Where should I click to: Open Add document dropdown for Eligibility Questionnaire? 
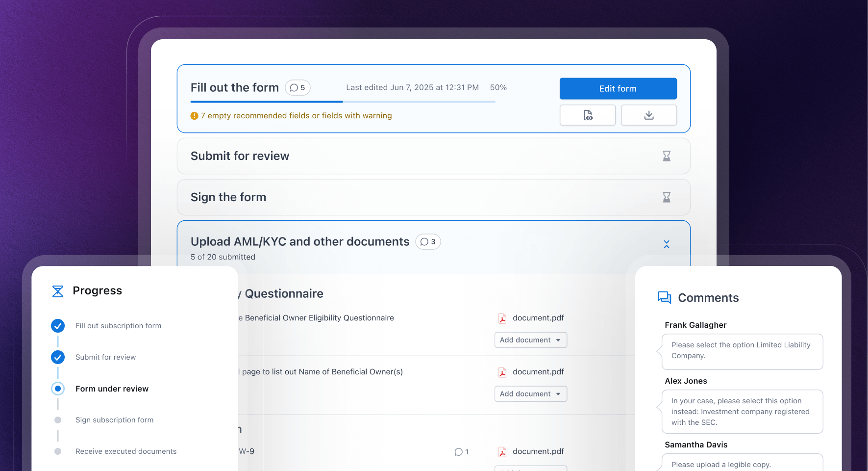tap(531, 340)
